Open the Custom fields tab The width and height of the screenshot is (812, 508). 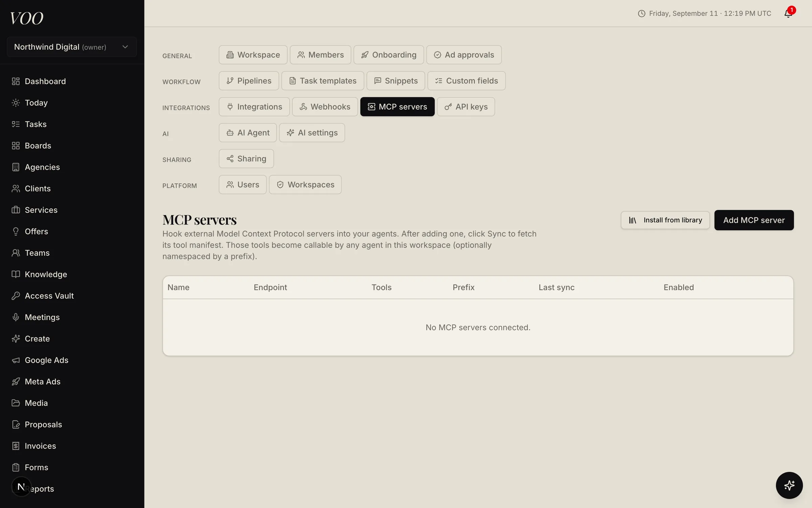[467, 81]
